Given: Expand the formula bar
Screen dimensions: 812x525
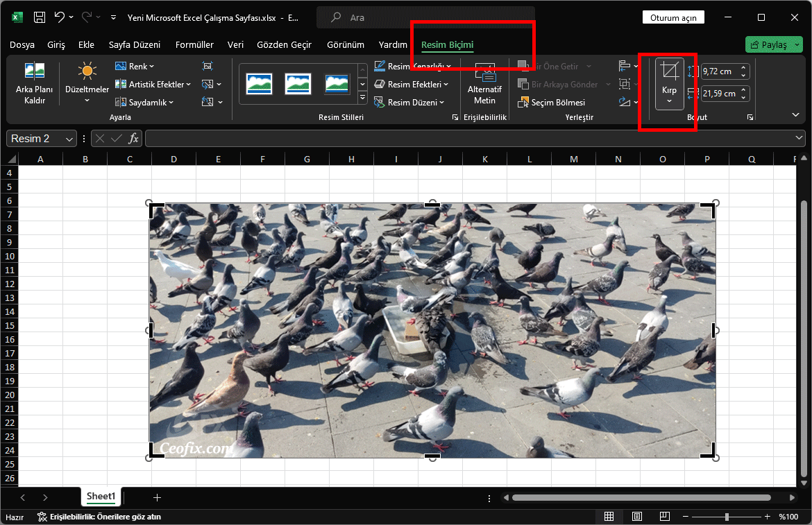Looking at the screenshot, I should coord(798,138).
